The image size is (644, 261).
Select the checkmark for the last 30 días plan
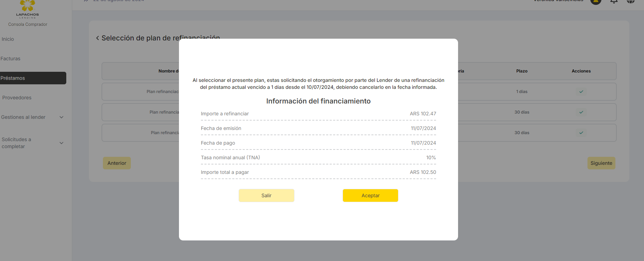581,133
